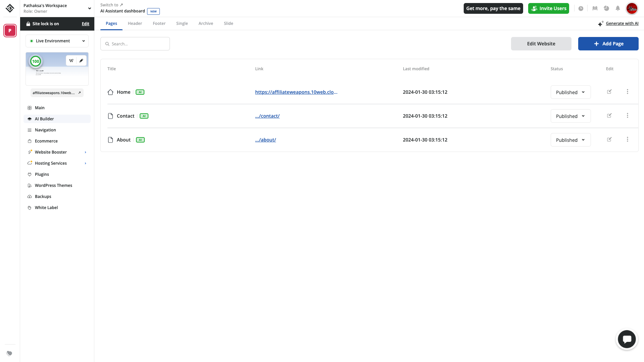Open WordPress Themes in the sidebar
Viewport: 644px width, 362px height.
tap(54, 185)
